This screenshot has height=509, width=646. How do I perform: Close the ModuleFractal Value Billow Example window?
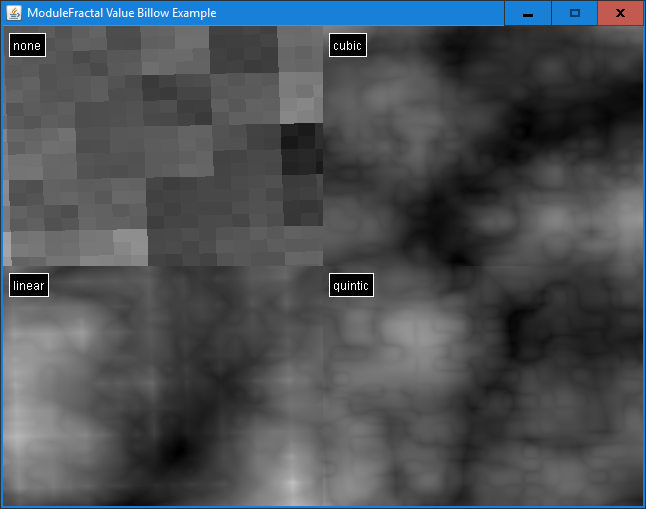tap(620, 13)
